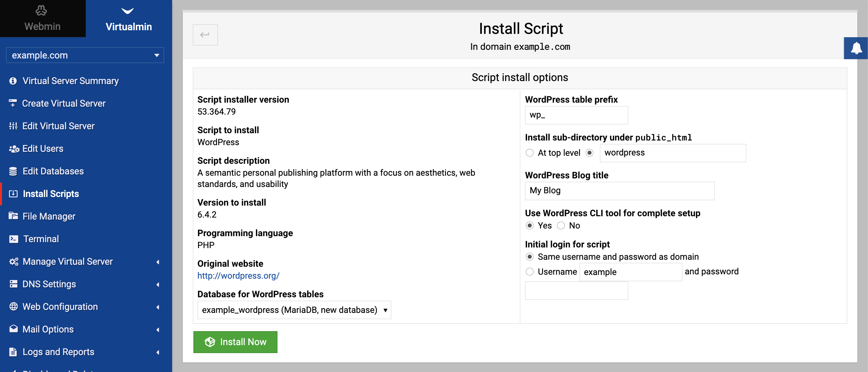The width and height of the screenshot is (868, 372).
Task: Click the installer version 53.364.79
Action: [x=216, y=111]
